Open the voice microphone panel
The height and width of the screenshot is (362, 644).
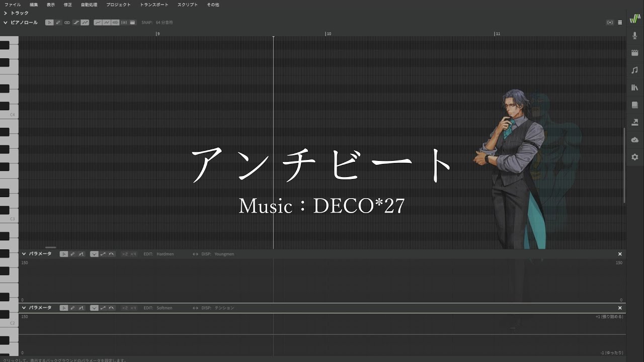(635, 35)
